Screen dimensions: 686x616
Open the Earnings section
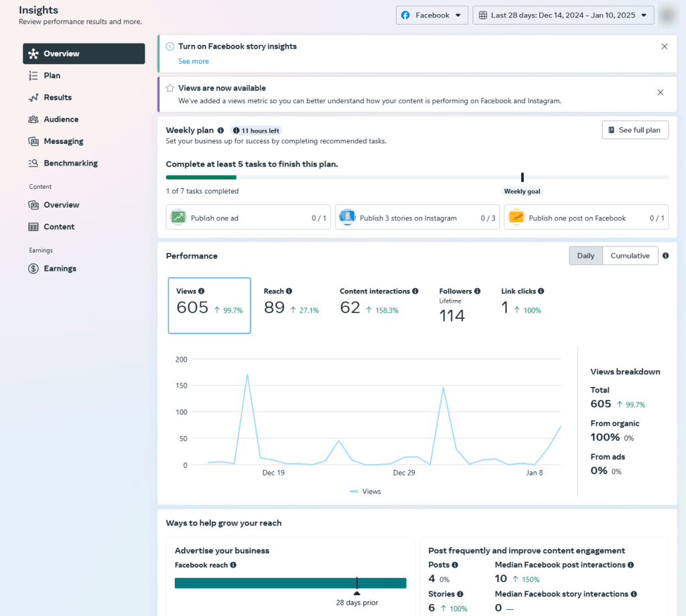coord(59,268)
